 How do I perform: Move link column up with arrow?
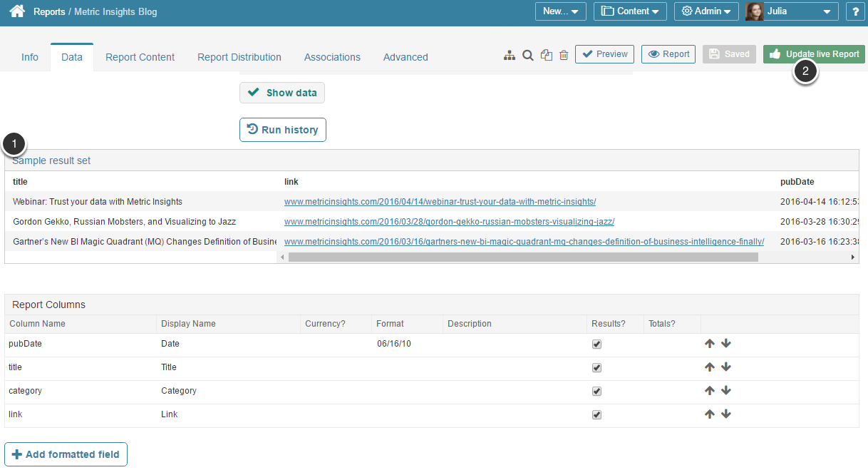pyautogui.click(x=709, y=414)
